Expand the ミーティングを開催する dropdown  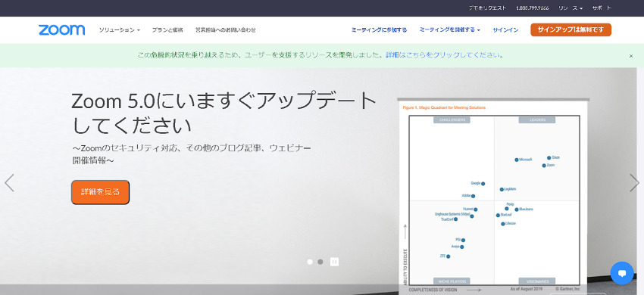click(x=450, y=30)
